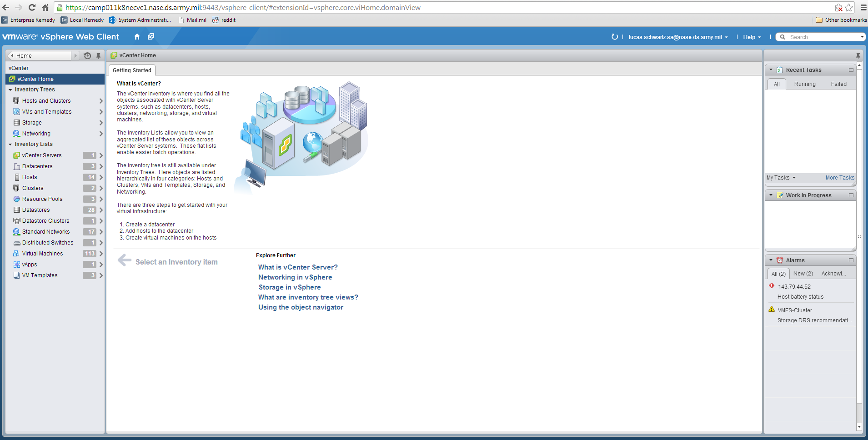Click the right panel scroll down arrow

pyautogui.click(x=859, y=427)
